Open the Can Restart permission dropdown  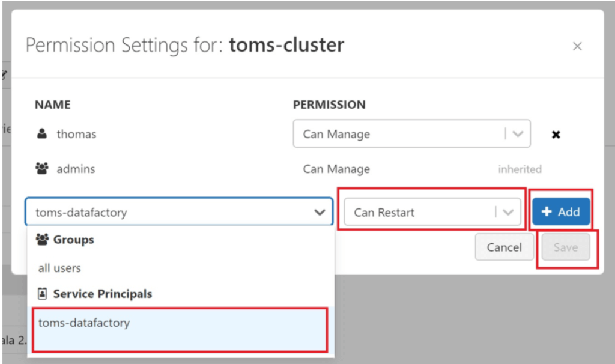[x=420, y=212]
